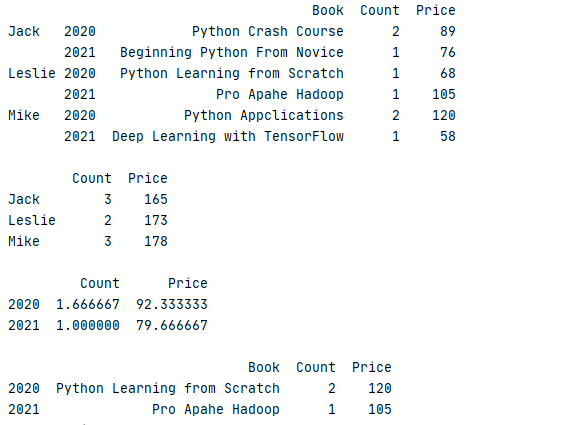The image size is (576, 425).
Task: Select the Jack index label in first table
Action: point(24,31)
